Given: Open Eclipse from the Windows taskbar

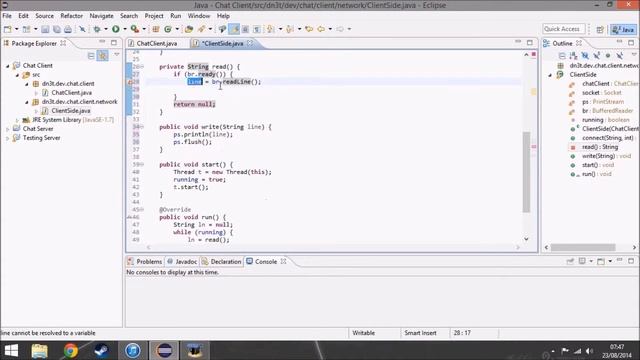Looking at the screenshot, I should tap(164, 351).
